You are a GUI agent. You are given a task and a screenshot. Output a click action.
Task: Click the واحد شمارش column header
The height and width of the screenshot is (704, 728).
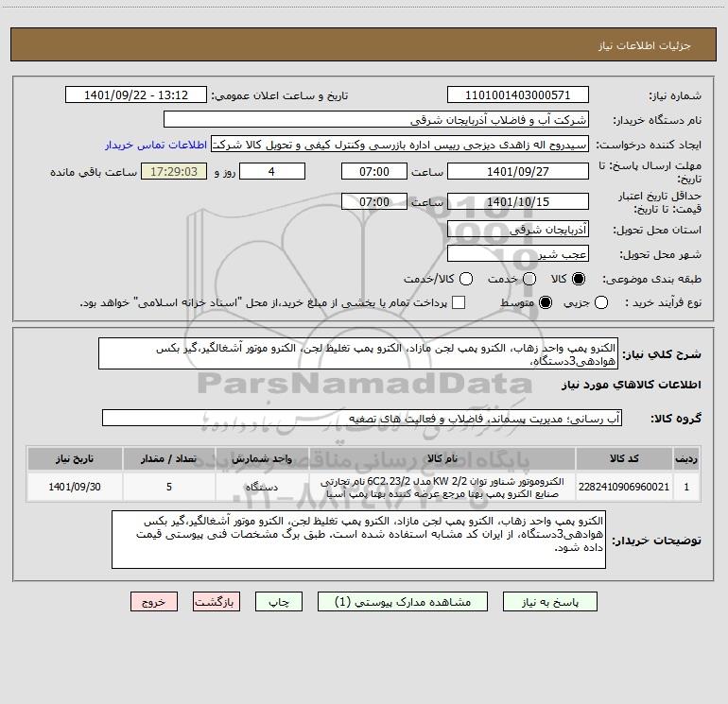click(262, 459)
